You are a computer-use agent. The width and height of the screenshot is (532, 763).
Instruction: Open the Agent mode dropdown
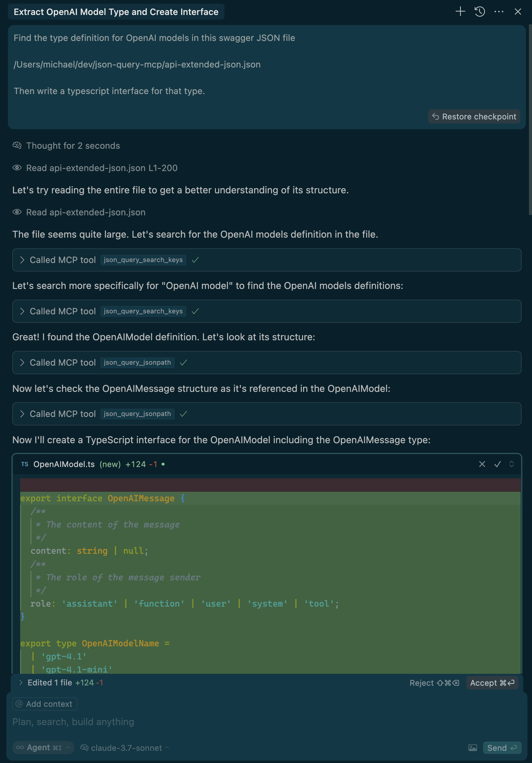[43, 748]
